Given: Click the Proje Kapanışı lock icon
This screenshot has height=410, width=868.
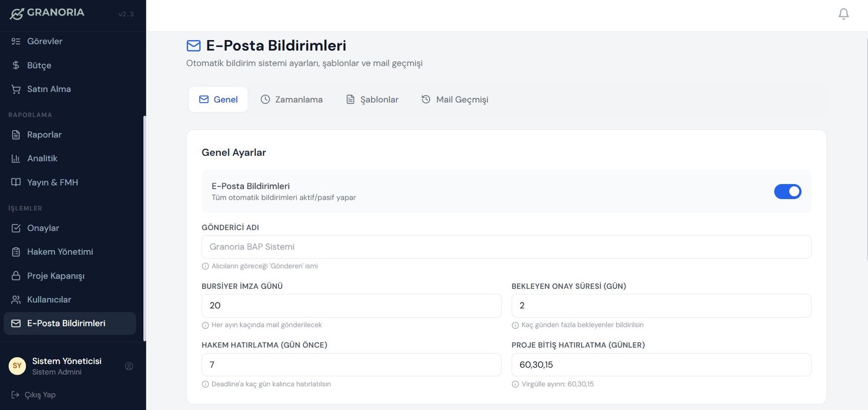Looking at the screenshot, I should click(x=16, y=276).
